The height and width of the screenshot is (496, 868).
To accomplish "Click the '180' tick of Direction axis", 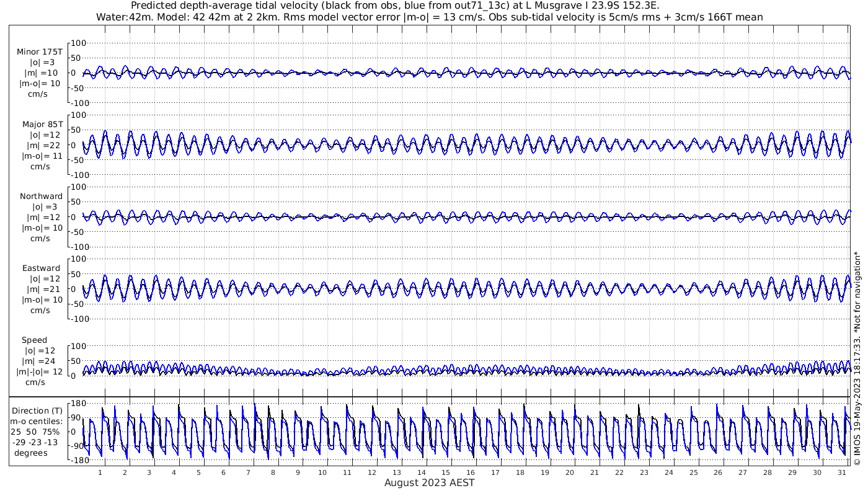I will click(x=77, y=403).
